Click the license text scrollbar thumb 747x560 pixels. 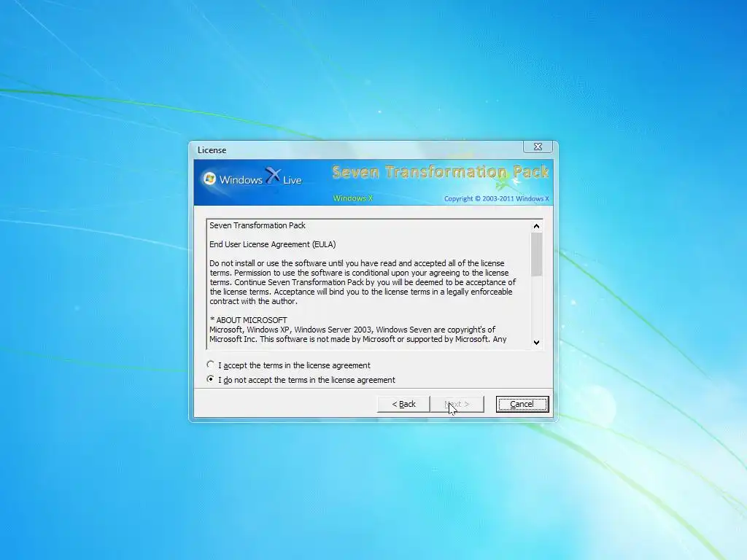(x=536, y=254)
